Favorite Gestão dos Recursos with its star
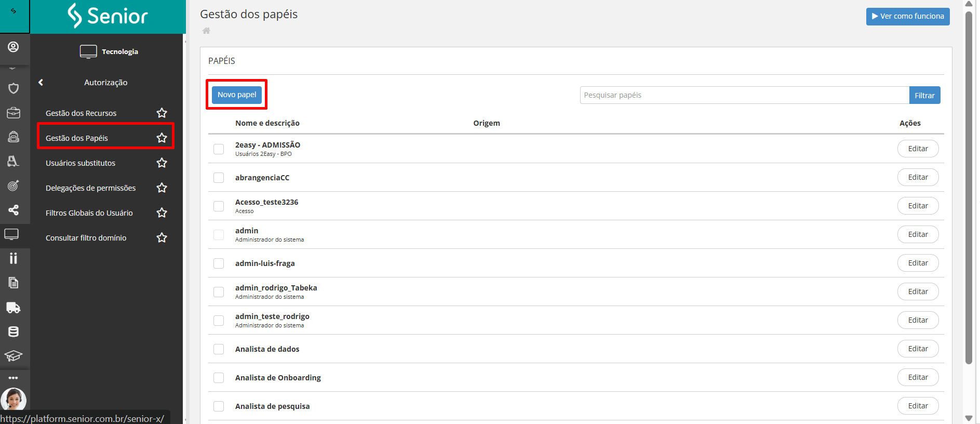Viewport: 980px width, 424px height. click(162, 113)
